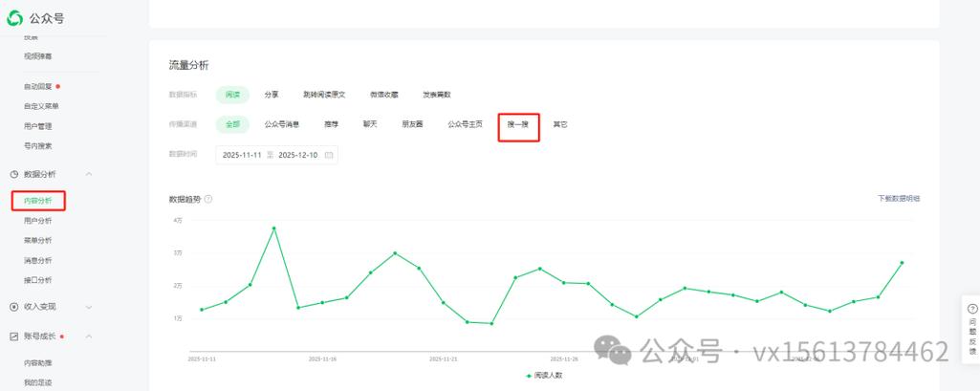This screenshot has height=391, width=980.
Task: Filter by 其它 channel
Action: [560, 124]
